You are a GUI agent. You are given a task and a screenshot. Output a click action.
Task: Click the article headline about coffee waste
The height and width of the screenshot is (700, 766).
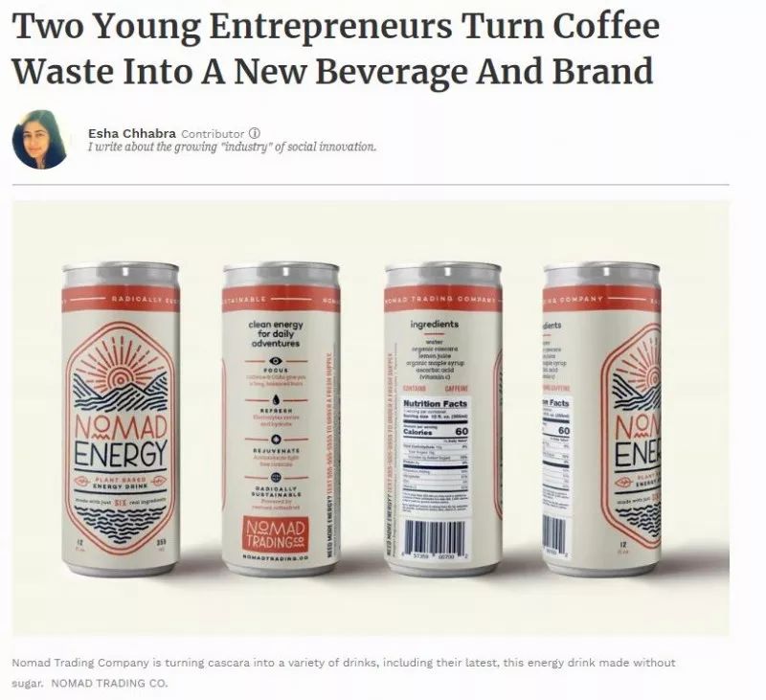336,48
